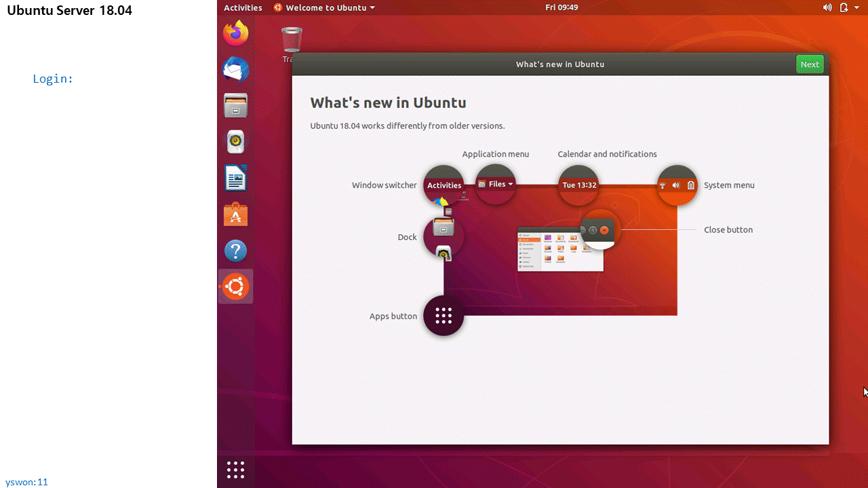Click the Files menu circle in diagram
Viewport: 868px width, 488px height.
pyautogui.click(x=496, y=184)
